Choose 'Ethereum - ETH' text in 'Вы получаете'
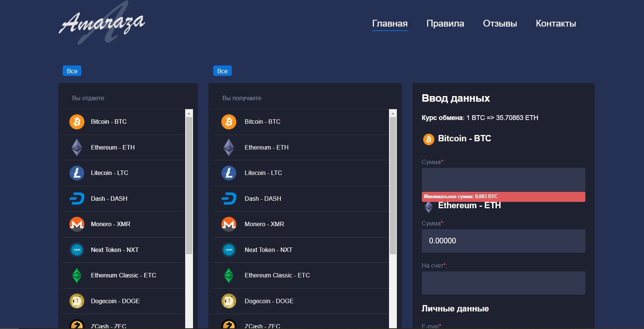644x329 pixels. click(x=267, y=147)
